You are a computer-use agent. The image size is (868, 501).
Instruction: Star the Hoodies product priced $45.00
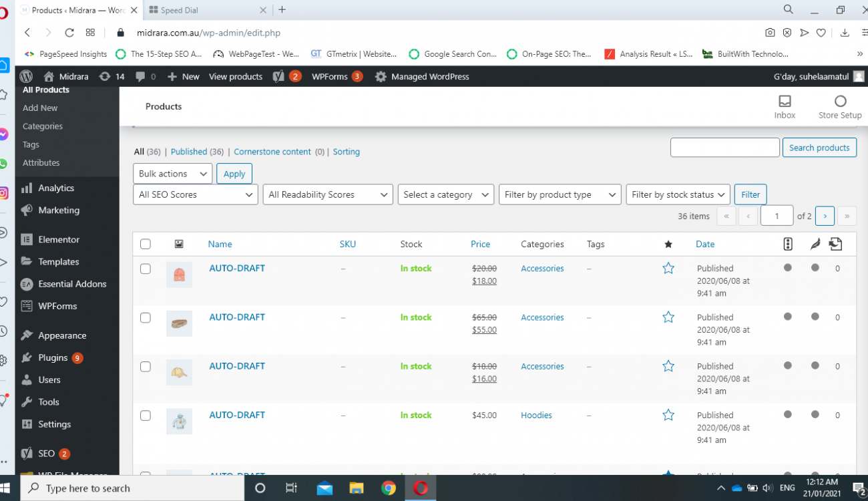668,415
